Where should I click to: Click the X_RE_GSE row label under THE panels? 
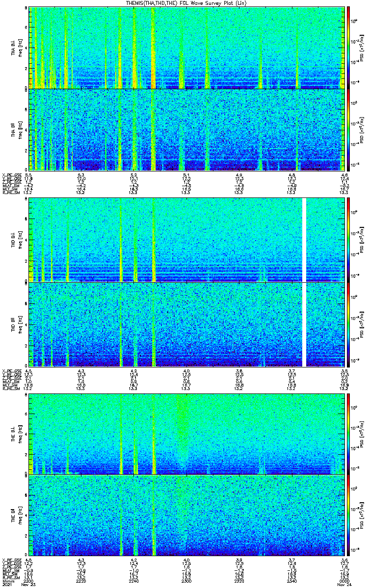(11, 560)
